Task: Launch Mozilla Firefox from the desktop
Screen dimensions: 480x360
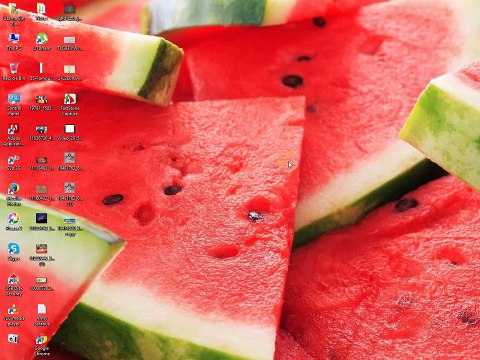Action: pyautogui.click(x=14, y=194)
